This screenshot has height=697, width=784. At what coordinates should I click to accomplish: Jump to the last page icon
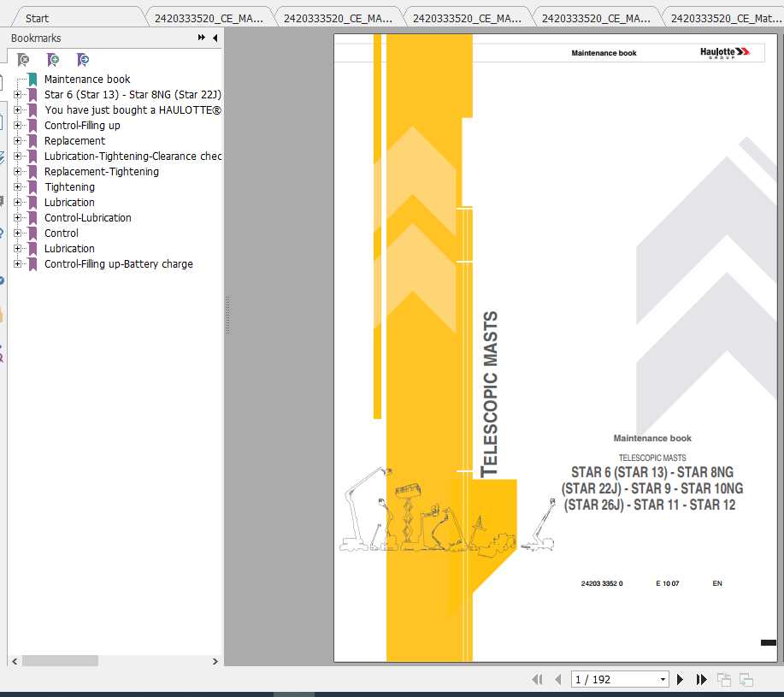pos(701,679)
